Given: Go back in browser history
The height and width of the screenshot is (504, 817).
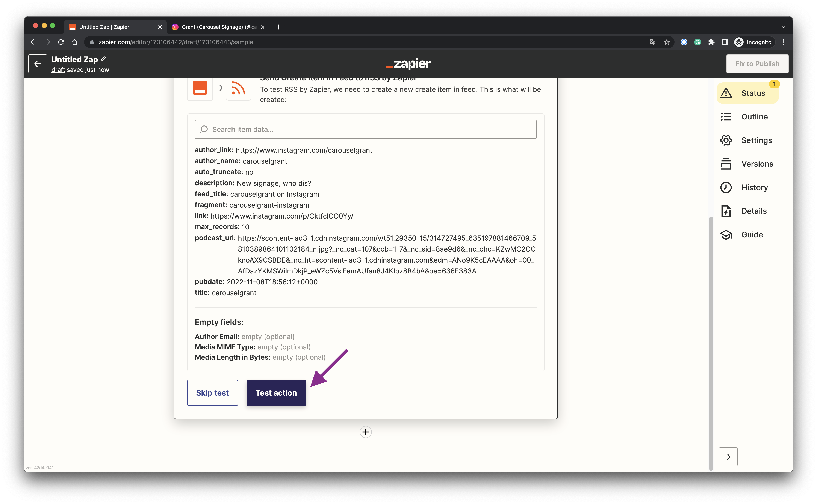Looking at the screenshot, I should (33, 42).
